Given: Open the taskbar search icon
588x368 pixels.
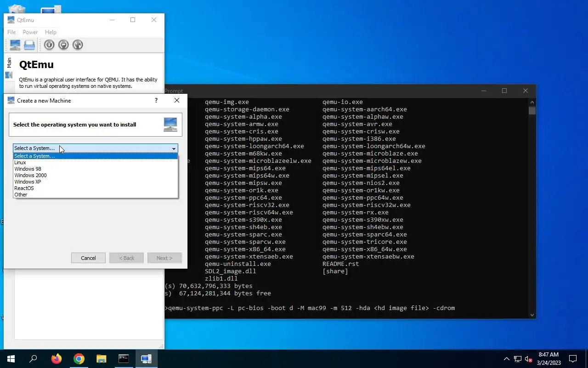Looking at the screenshot, I should click(33, 359).
